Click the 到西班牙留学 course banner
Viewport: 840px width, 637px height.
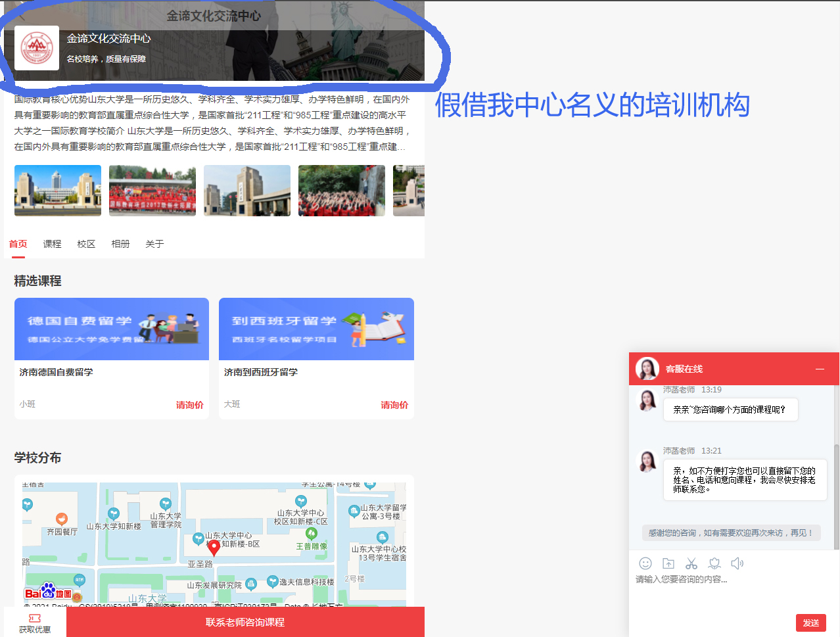[x=316, y=329]
